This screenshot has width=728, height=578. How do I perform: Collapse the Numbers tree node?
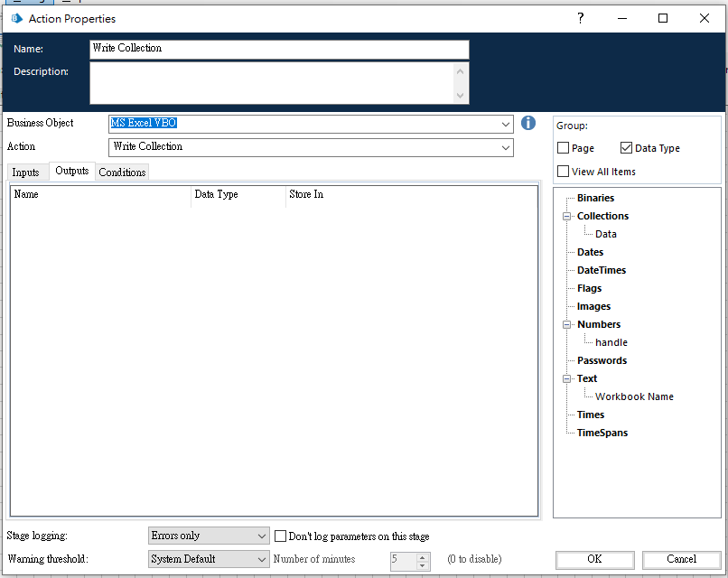point(566,324)
